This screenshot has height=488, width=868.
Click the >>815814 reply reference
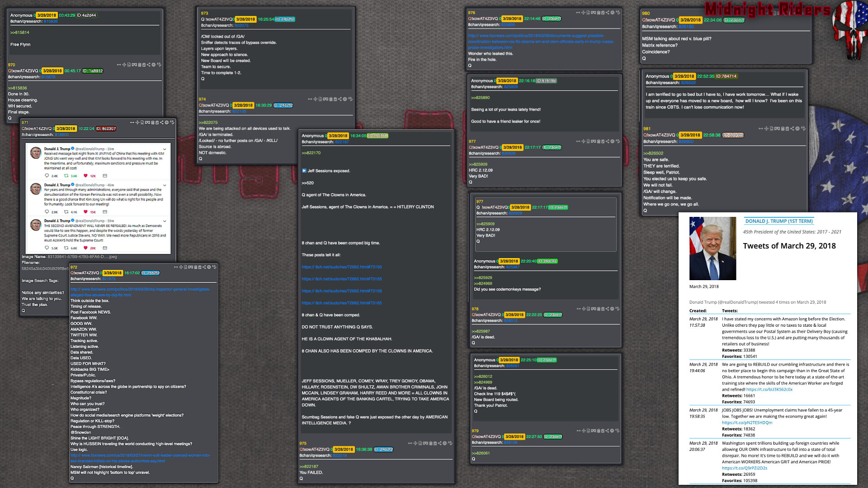tap(19, 33)
